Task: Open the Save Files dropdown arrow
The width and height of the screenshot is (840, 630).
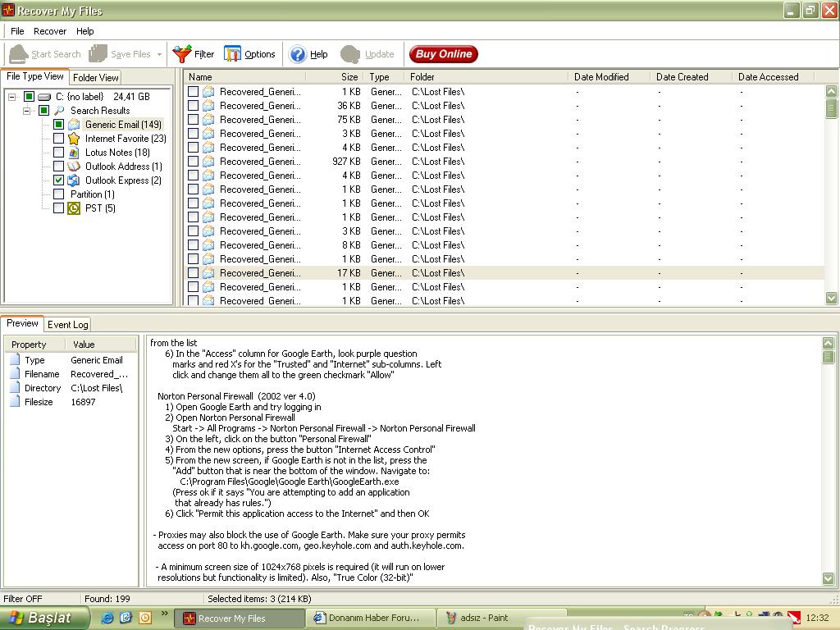Action: click(x=159, y=54)
